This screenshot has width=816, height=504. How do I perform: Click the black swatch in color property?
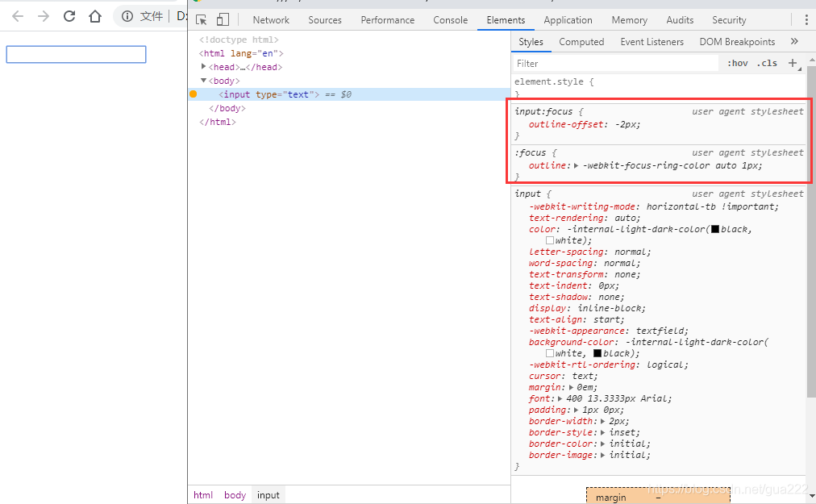(x=715, y=229)
